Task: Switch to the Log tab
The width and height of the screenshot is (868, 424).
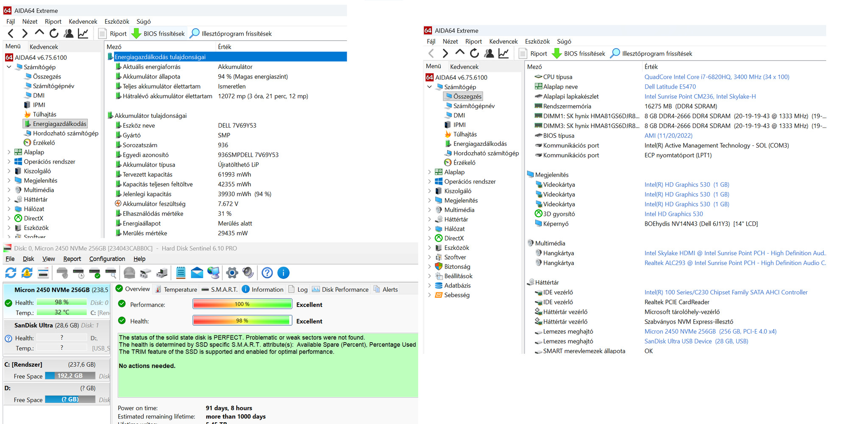Action: point(298,289)
